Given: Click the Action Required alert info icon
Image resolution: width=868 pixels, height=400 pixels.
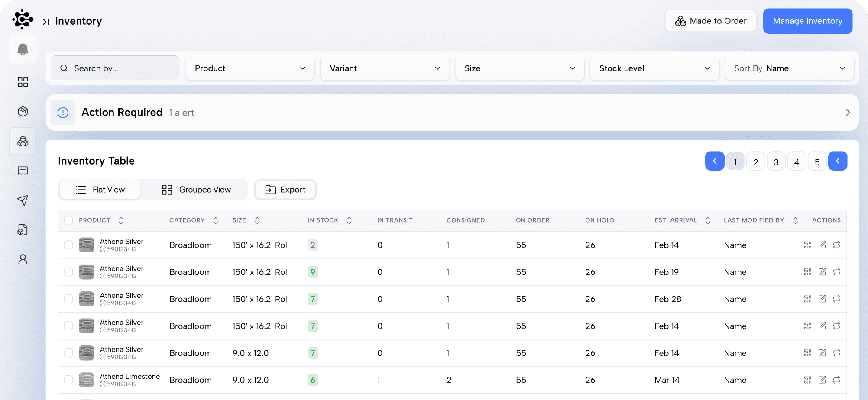Looking at the screenshot, I should [63, 113].
